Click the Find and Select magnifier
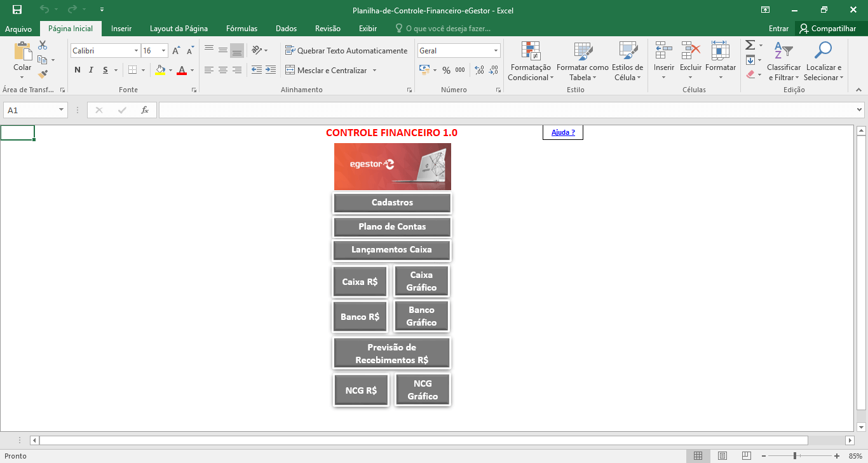 pos(823,51)
